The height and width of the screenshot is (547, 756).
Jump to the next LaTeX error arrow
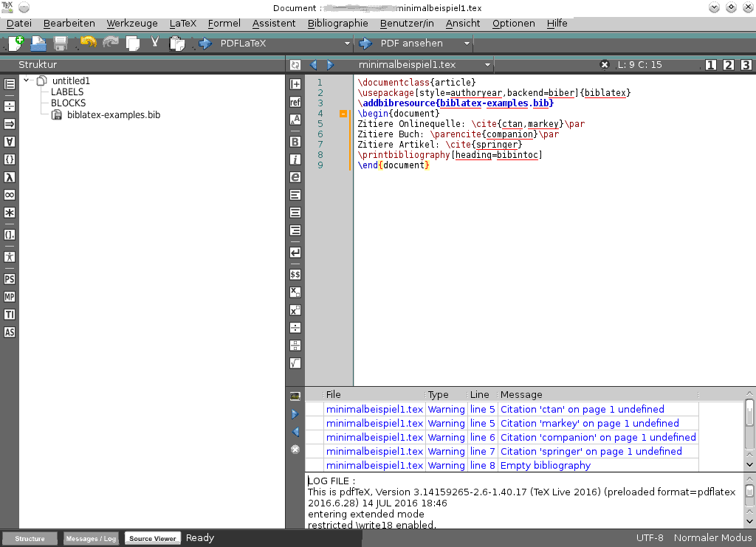[x=295, y=414]
